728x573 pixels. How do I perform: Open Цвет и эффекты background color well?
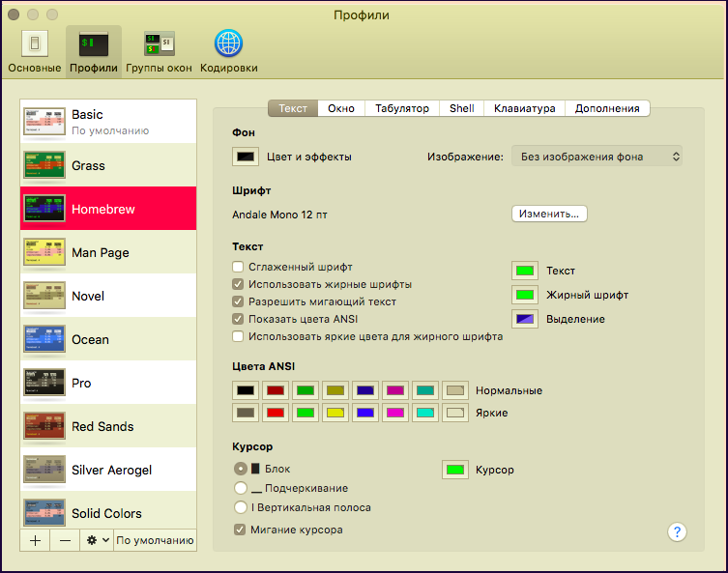click(x=246, y=157)
